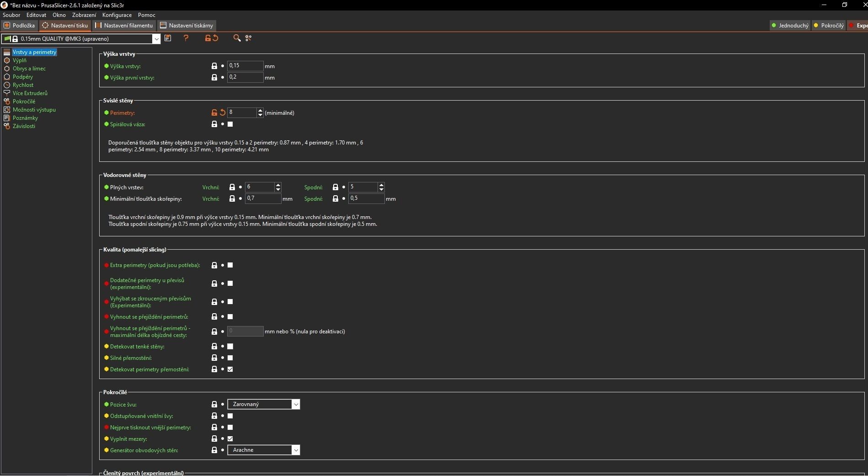This screenshot has width=868, height=476.
Task: Open the Soubor menu
Action: (x=11, y=15)
